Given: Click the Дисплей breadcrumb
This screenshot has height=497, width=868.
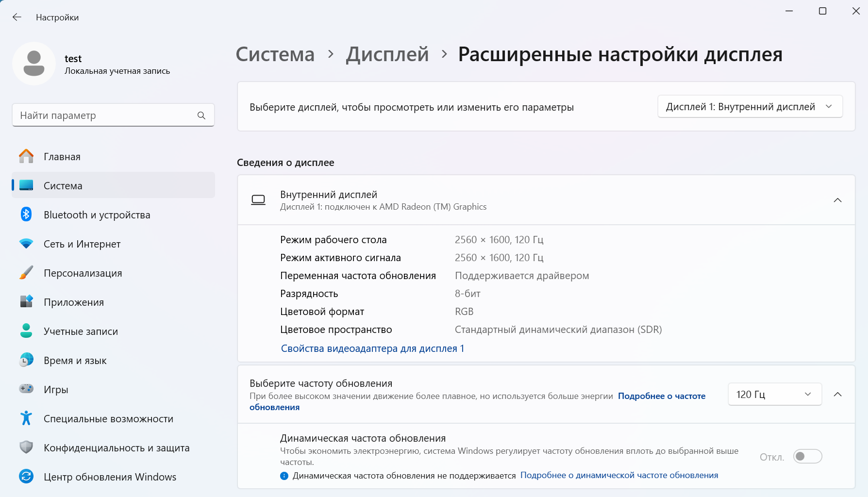Looking at the screenshot, I should [x=387, y=54].
